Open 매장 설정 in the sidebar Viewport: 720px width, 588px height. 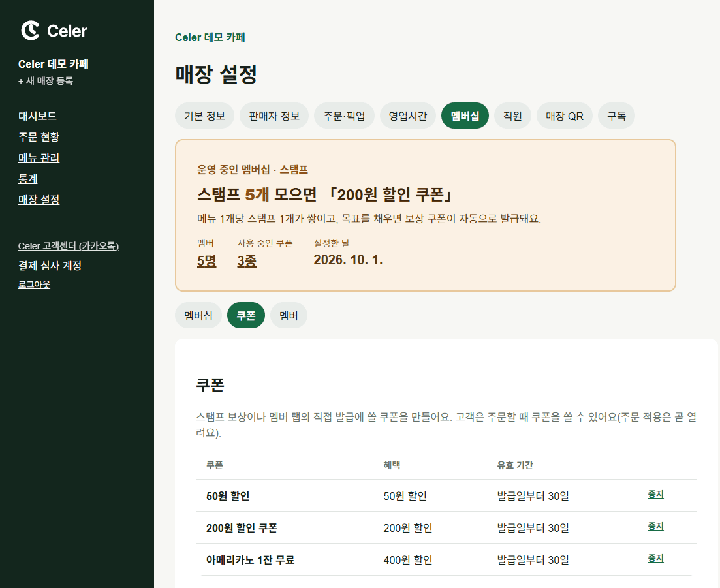click(39, 200)
